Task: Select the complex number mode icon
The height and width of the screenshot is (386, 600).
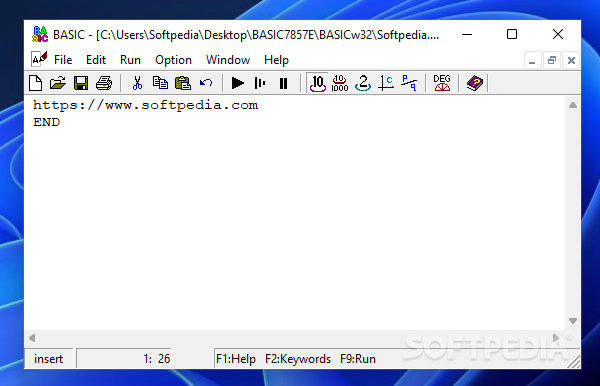Action: (386, 83)
